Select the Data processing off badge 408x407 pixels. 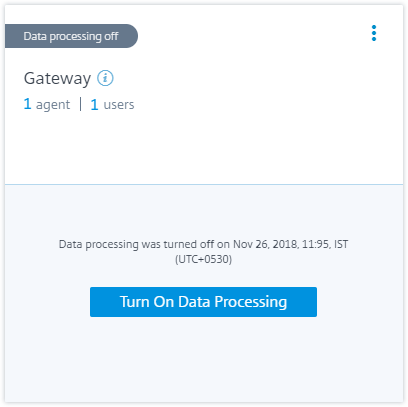point(71,36)
